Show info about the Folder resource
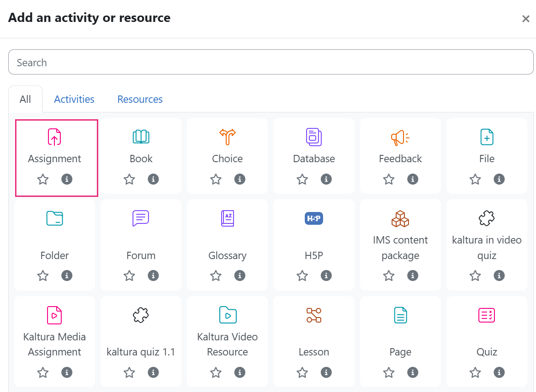Image resolution: width=536 pixels, height=392 pixels. tap(67, 276)
